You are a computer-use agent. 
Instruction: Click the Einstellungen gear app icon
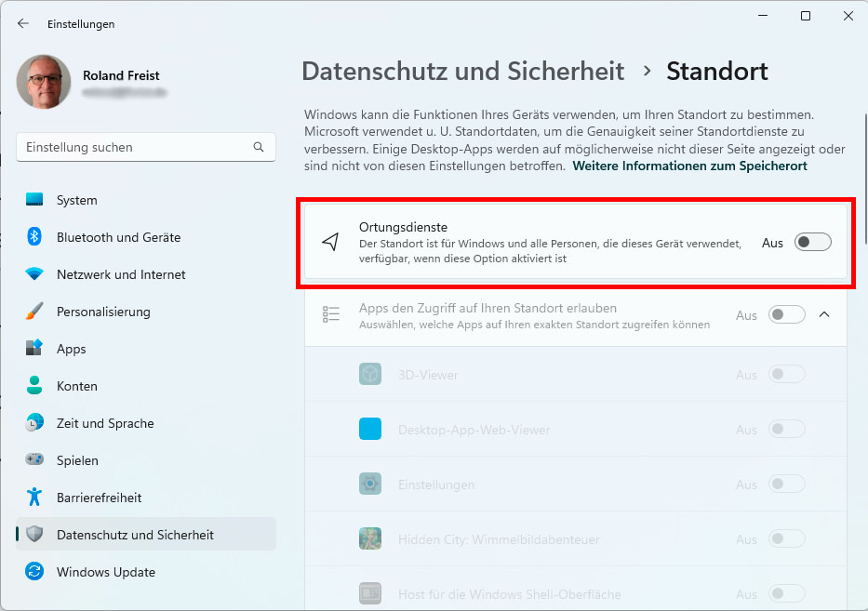point(369,484)
